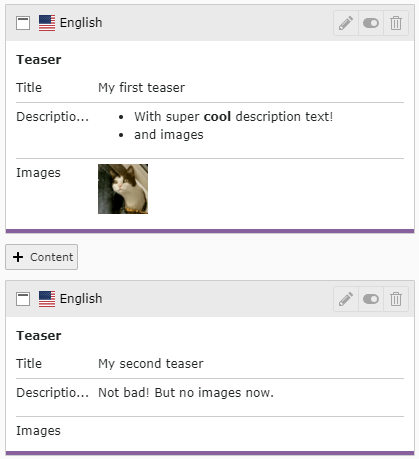The height and width of the screenshot is (459, 419).
Task: Click the 'and images' bullet
Action: coord(169,135)
